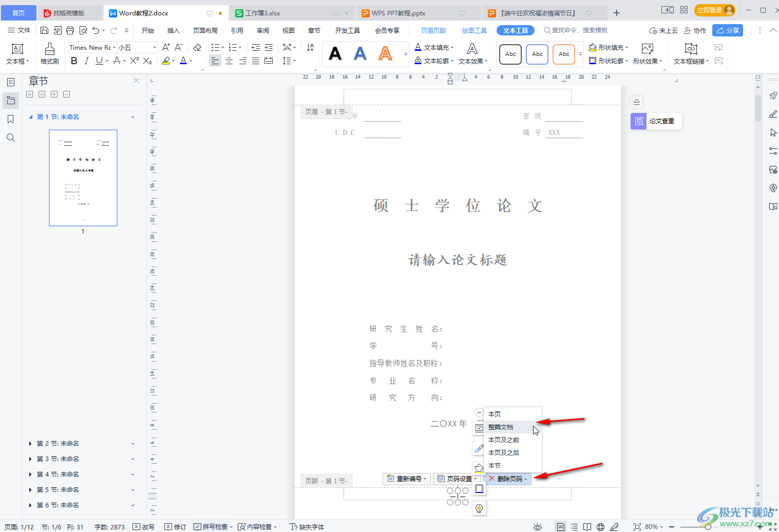Choose 本页及之后 from delete page number menu

[512, 453]
